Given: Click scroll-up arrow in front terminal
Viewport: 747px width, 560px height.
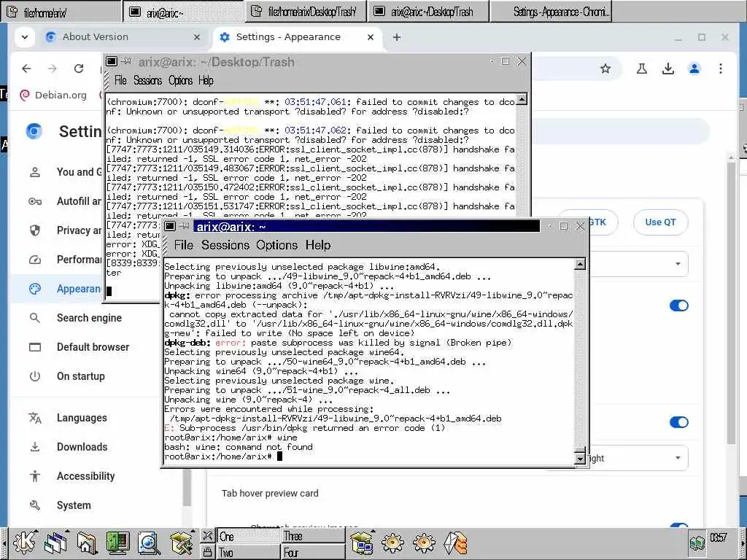Looking at the screenshot, I should click(x=580, y=264).
